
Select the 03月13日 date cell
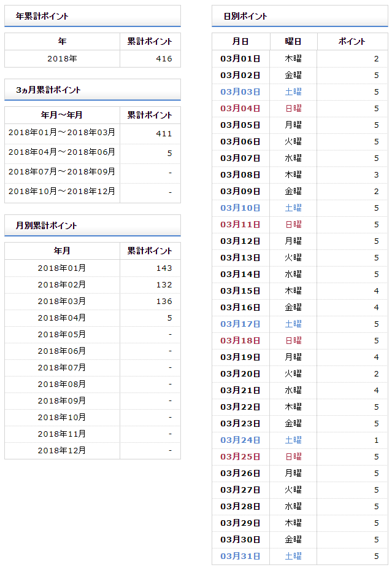[x=240, y=258]
